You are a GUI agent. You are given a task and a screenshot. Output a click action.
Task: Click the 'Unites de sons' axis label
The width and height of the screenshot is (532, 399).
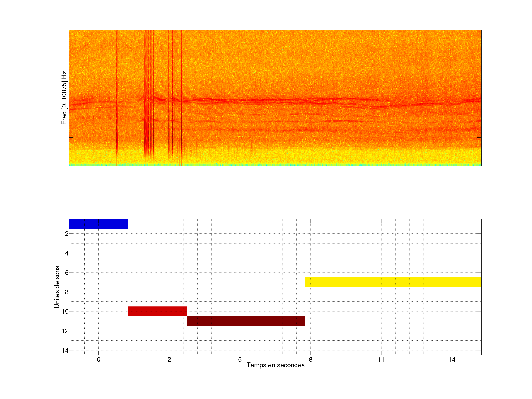pyautogui.click(x=57, y=287)
